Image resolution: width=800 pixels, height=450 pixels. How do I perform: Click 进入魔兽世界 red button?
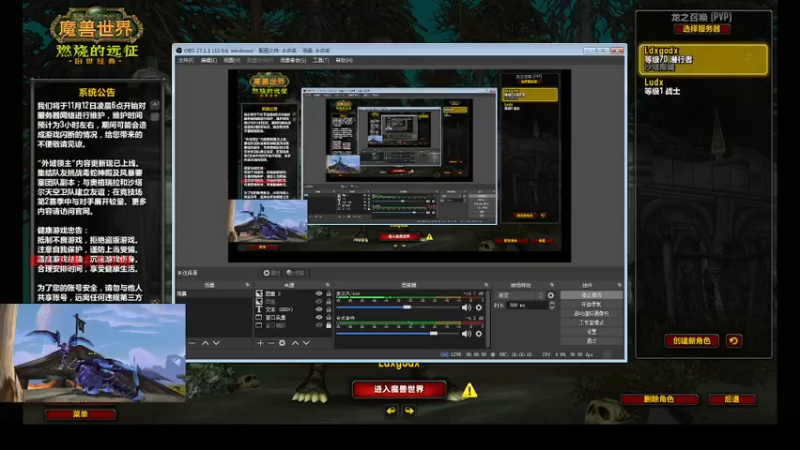[399, 389]
